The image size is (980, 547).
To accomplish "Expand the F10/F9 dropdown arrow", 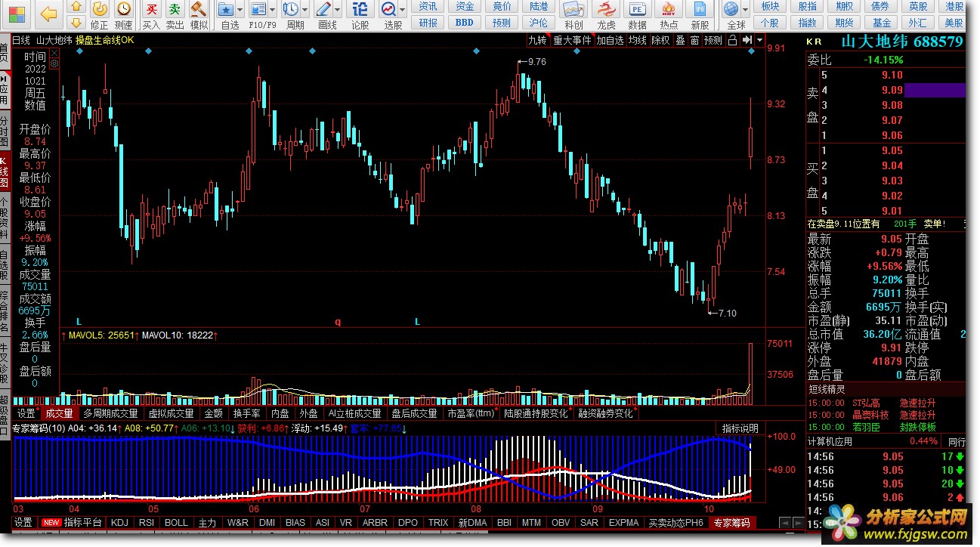I will coord(274,11).
